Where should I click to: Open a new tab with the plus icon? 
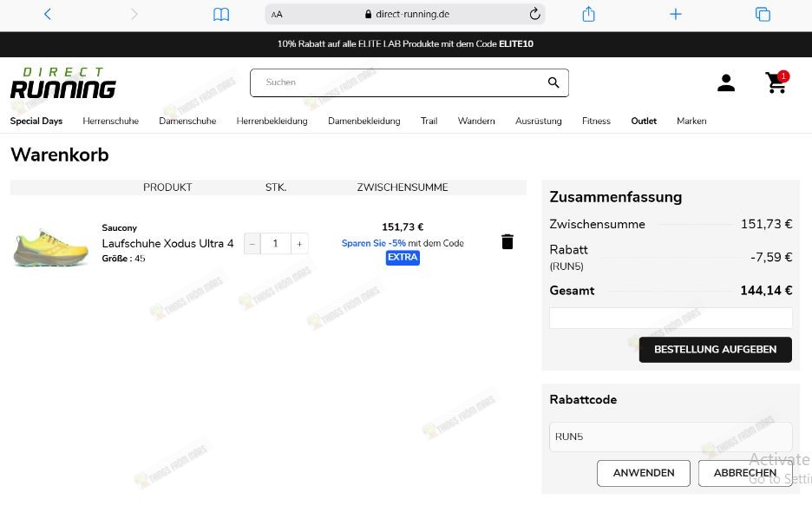tap(675, 14)
